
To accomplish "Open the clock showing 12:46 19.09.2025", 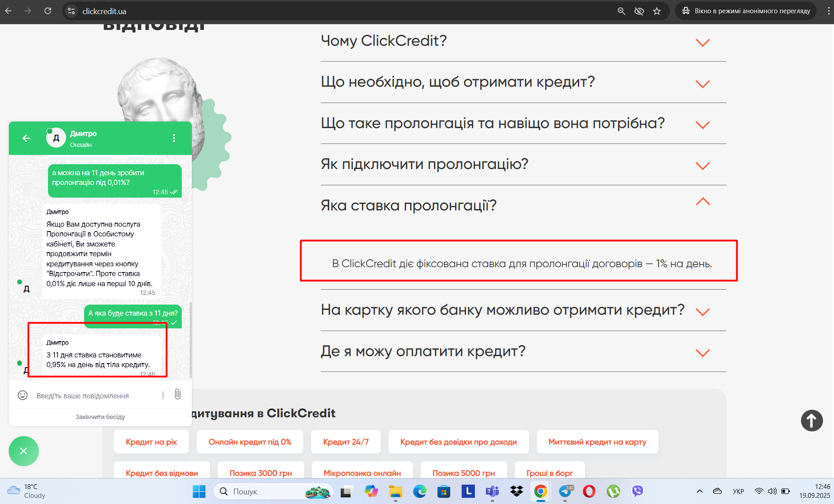I will tap(815, 491).
